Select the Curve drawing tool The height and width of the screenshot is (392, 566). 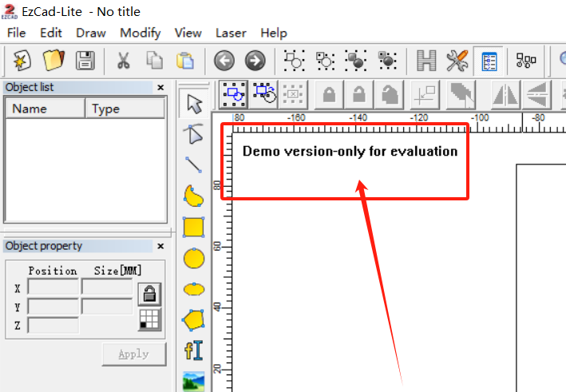(x=193, y=196)
